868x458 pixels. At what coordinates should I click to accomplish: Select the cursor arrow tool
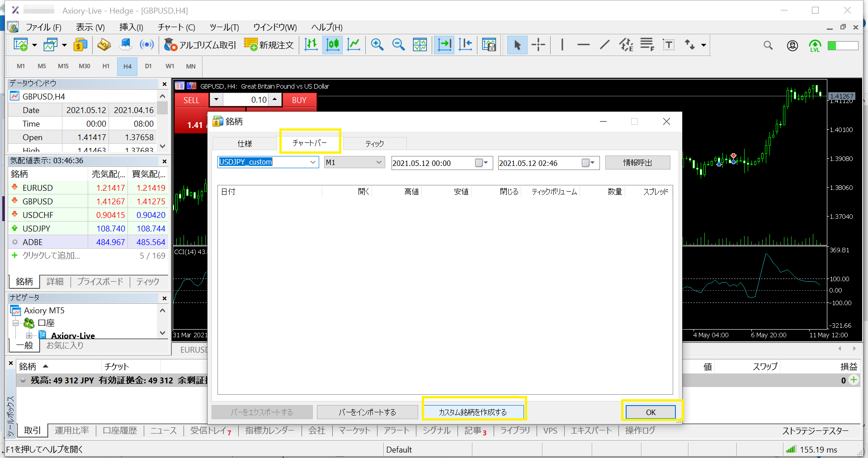coord(517,45)
